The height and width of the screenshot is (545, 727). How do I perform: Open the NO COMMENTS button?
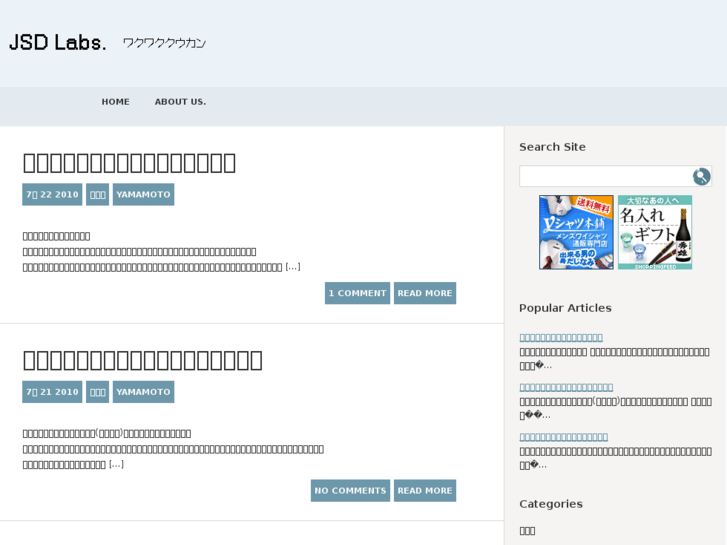351,491
